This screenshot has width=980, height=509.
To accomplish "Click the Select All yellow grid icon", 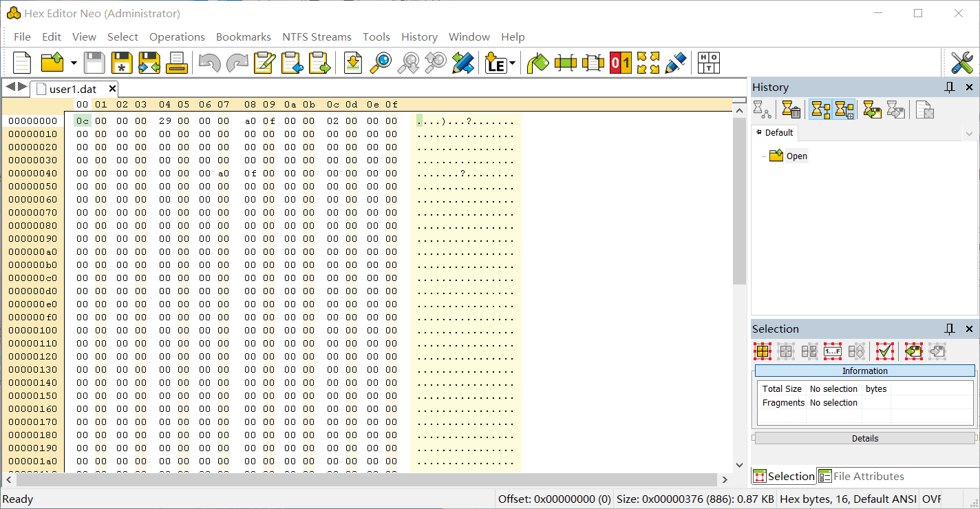I will pos(763,351).
